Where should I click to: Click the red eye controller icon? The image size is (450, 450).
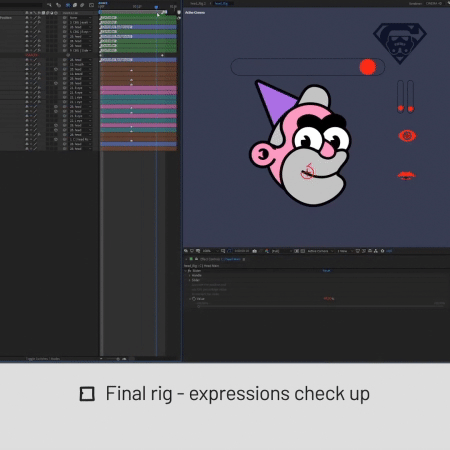tap(407, 136)
